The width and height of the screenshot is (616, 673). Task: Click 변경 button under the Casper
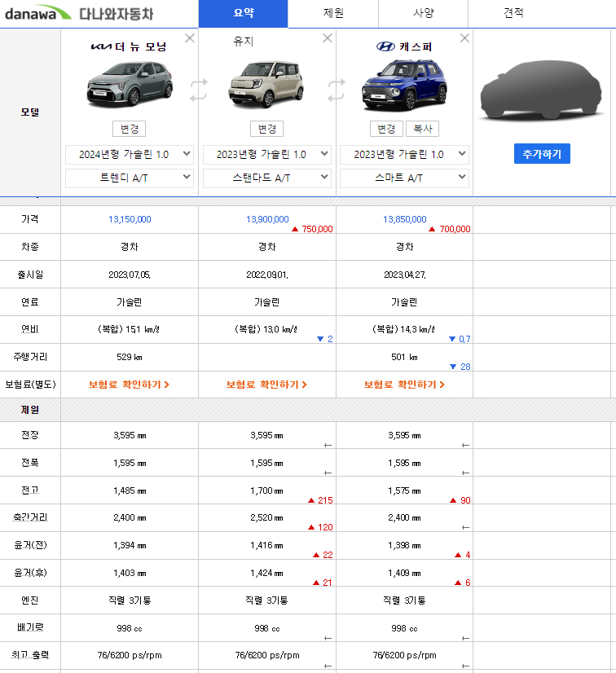tap(386, 129)
